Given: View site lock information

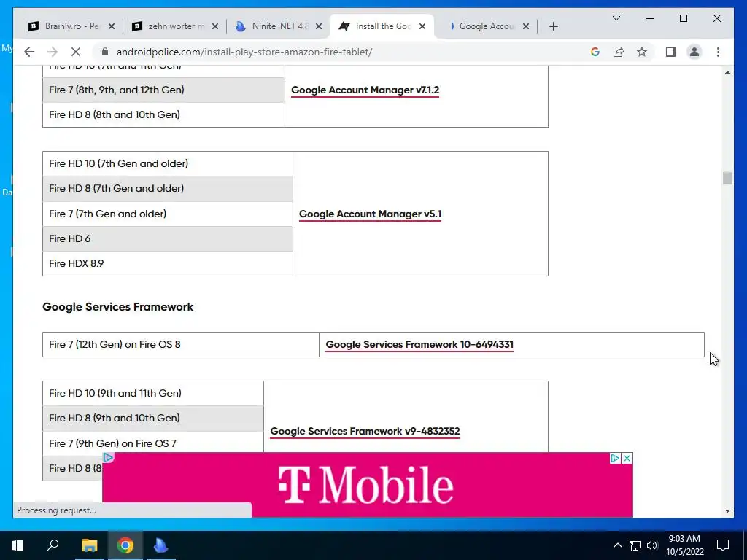Looking at the screenshot, I should pos(105,52).
